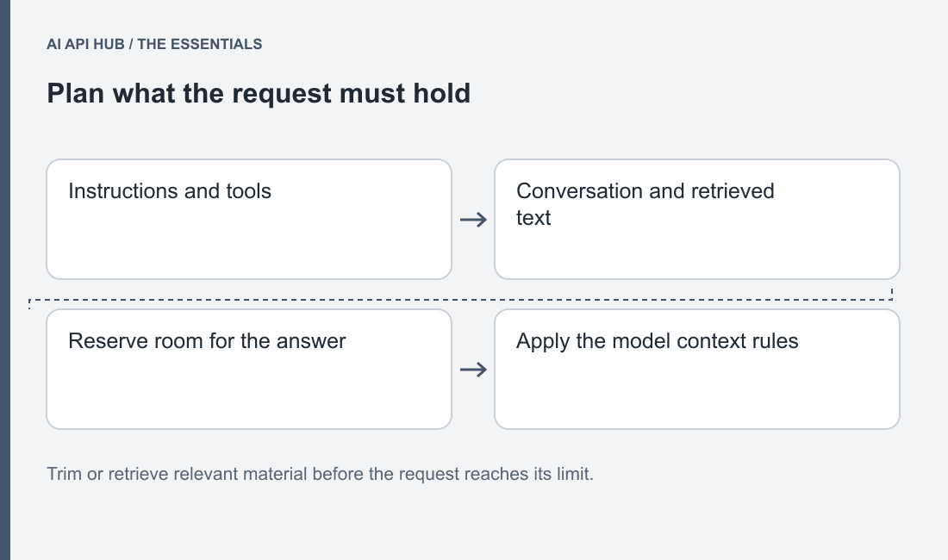Image resolution: width=948 pixels, height=560 pixels.
Task: Select the Instructions and tools card
Action: click(x=249, y=220)
